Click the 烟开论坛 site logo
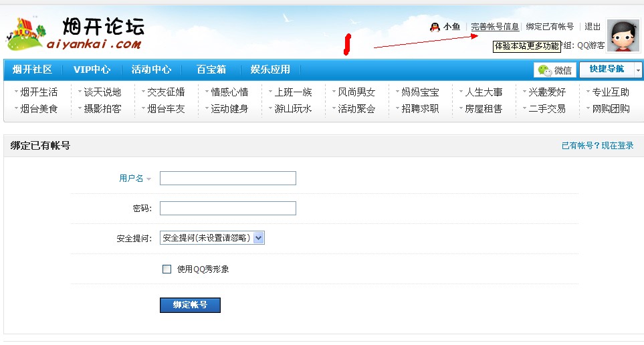This screenshot has height=345, width=644. (x=75, y=33)
